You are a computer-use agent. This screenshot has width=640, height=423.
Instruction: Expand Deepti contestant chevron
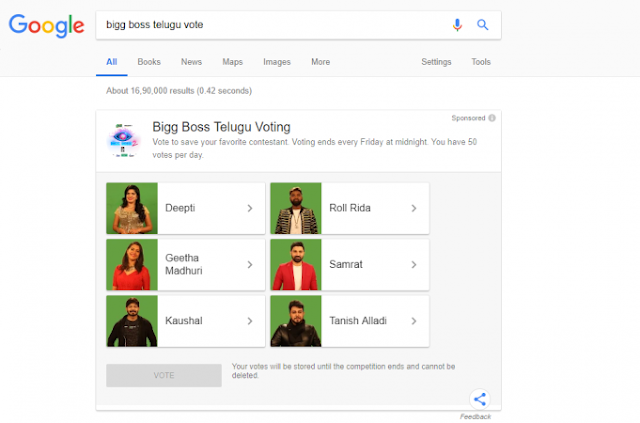tap(250, 208)
